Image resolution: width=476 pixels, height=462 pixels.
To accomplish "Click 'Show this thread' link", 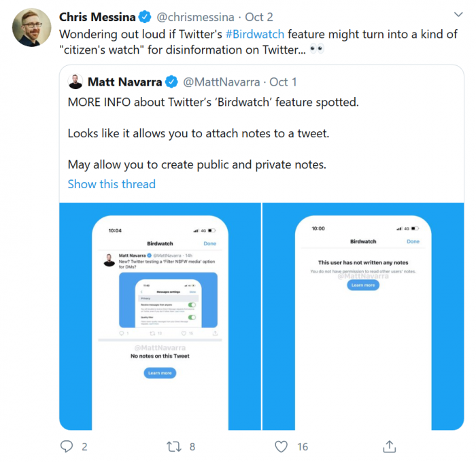I will coord(112,184).
